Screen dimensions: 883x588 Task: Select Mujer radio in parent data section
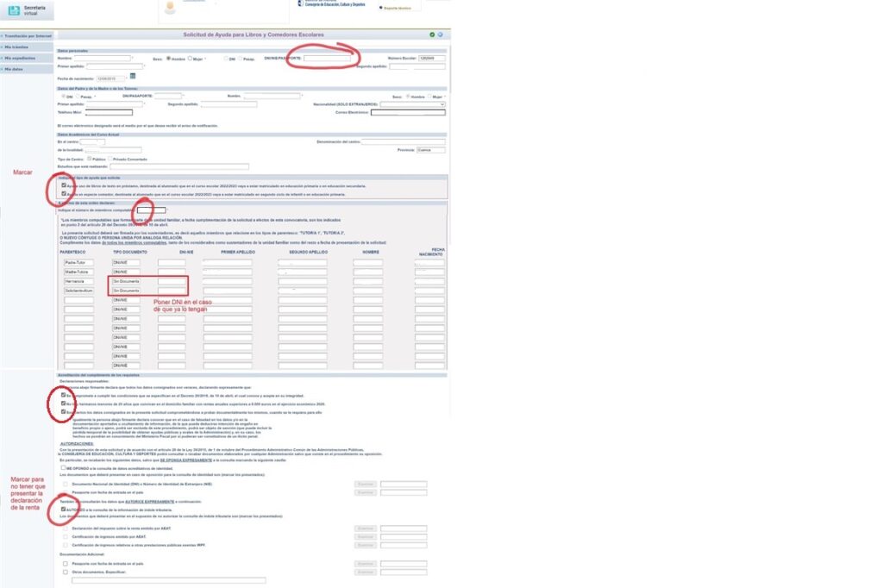[429, 97]
